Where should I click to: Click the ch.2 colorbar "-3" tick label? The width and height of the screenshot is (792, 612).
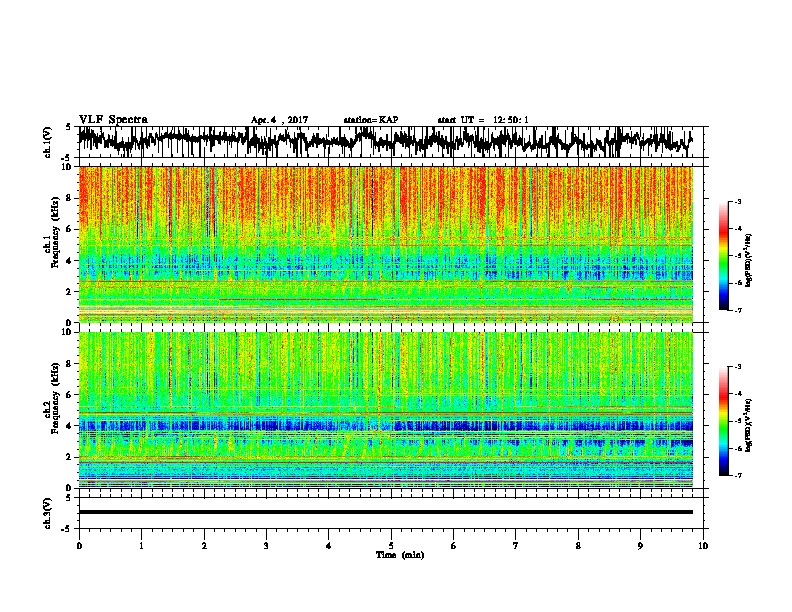click(738, 367)
